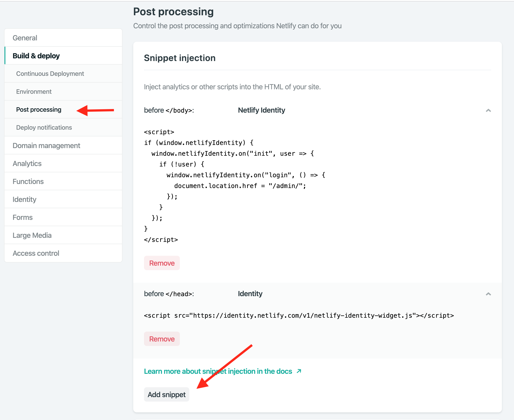Click the 'Control the post processing' subtitle
Viewport: 514px width, 420px height.
coord(237,26)
